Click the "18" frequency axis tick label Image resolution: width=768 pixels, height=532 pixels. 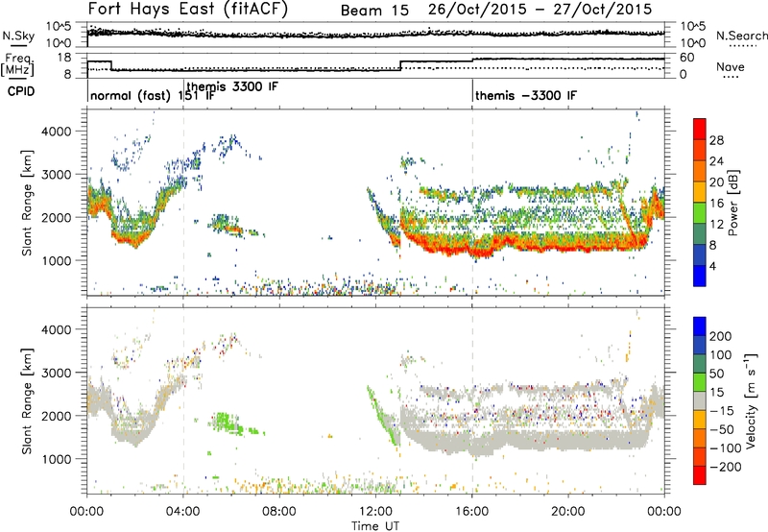(x=64, y=58)
